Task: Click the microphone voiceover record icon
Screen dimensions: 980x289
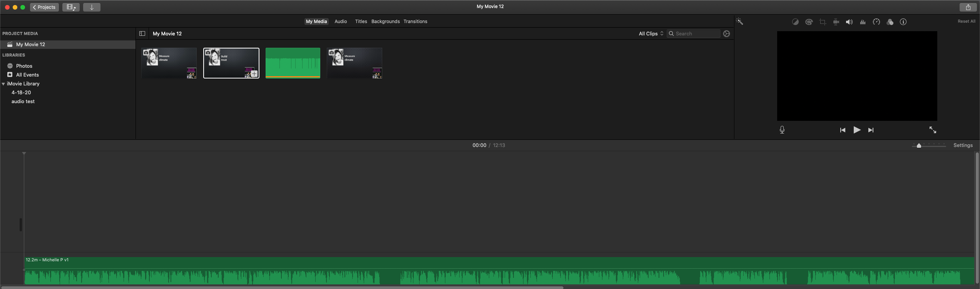Action: [782, 130]
